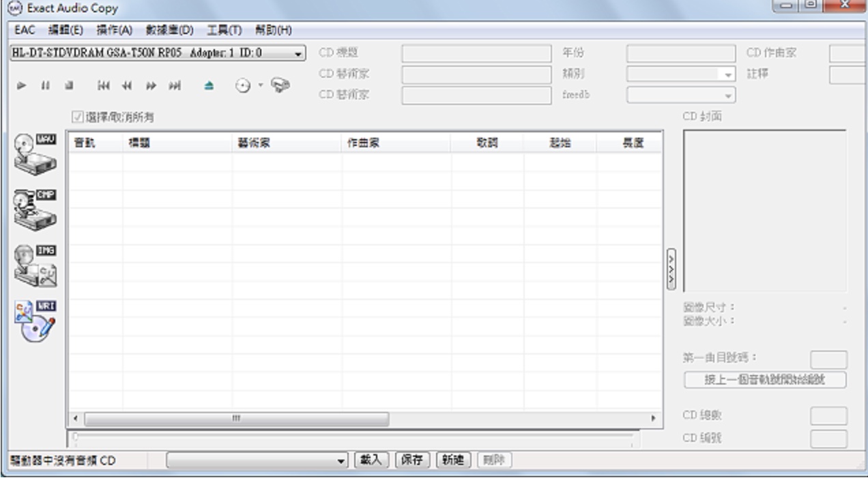
Task: Click the Stop playback button
Action: (x=69, y=86)
